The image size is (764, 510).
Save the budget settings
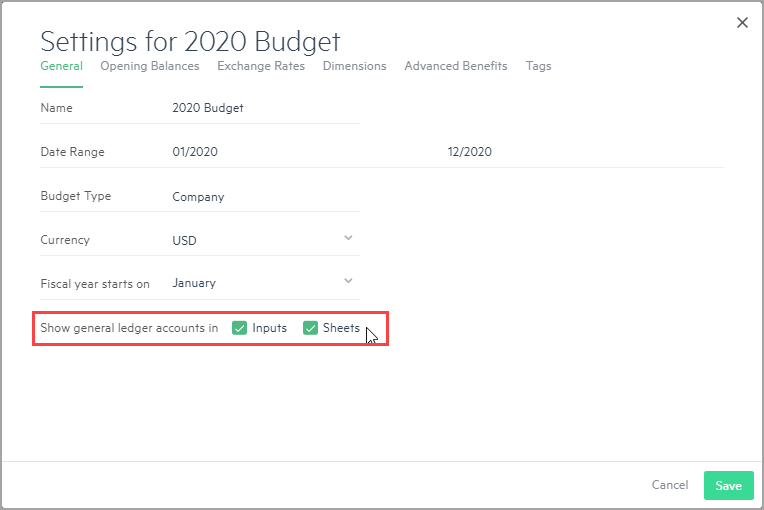pyautogui.click(x=728, y=485)
